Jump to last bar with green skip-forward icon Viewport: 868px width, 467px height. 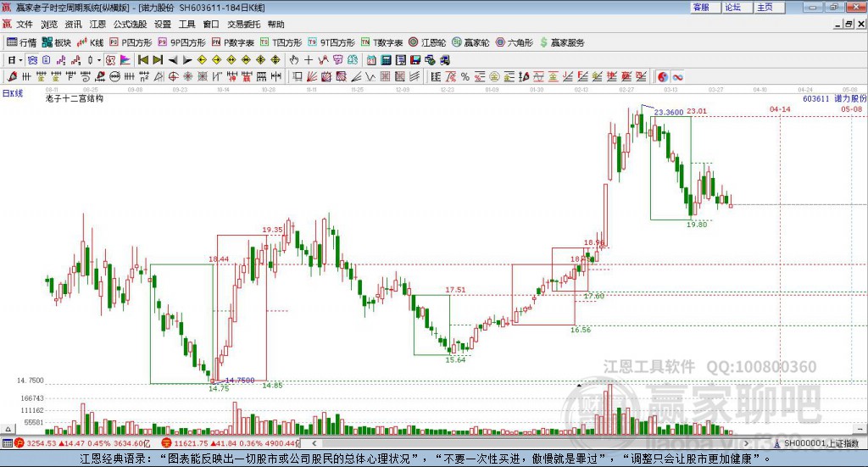point(159,60)
